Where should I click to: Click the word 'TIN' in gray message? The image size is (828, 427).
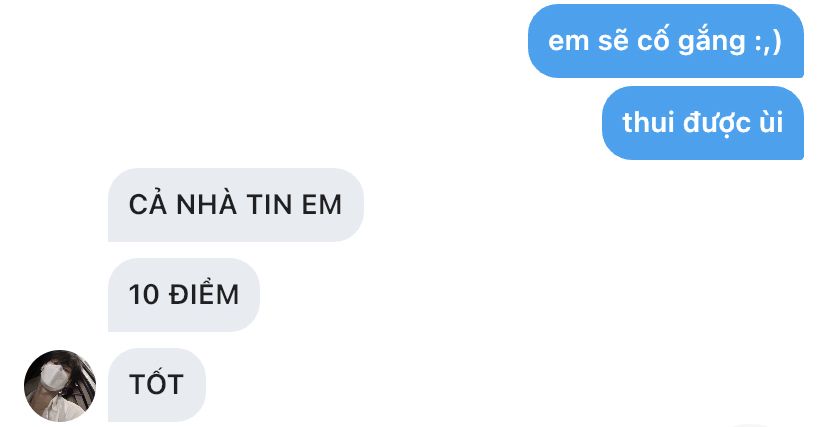coord(269,205)
